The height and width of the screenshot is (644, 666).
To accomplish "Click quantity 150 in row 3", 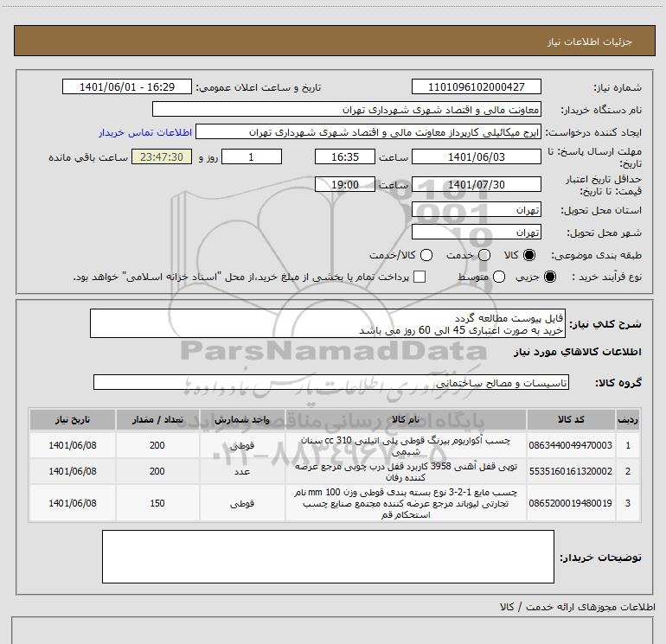I will pos(157,503).
